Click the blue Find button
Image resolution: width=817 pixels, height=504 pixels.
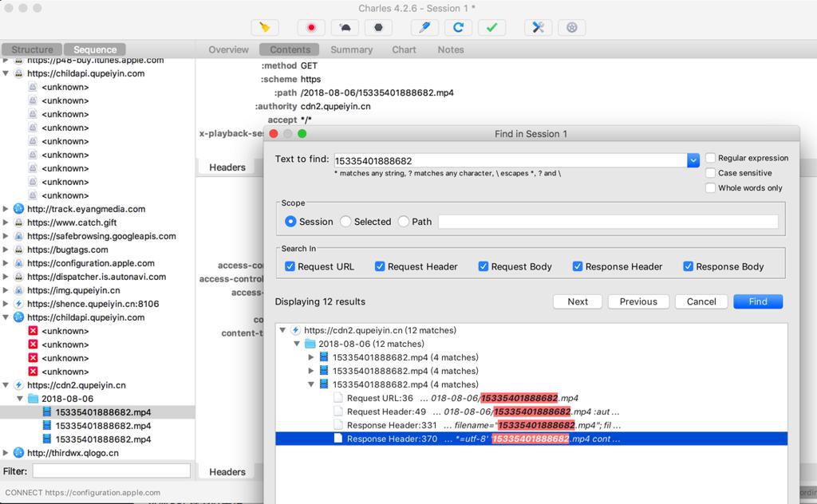758,301
